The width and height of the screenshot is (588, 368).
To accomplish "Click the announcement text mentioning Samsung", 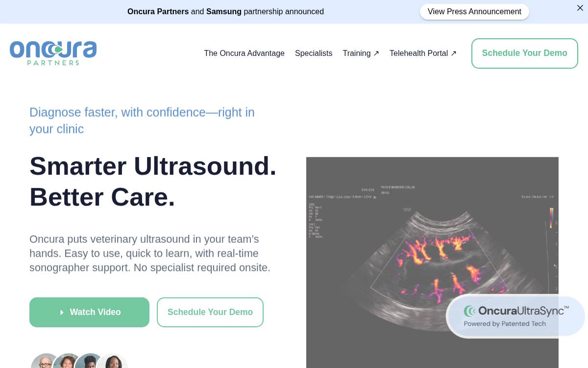I will [x=225, y=12].
